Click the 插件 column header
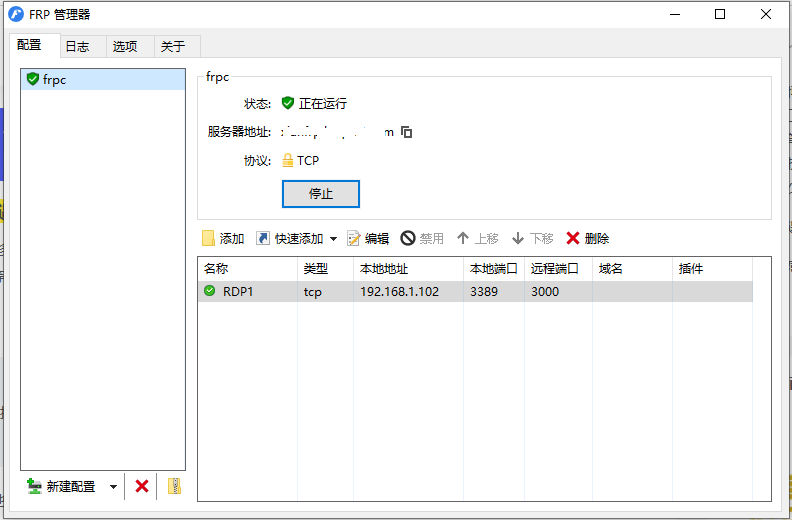Viewport: 792px width, 520px height. (712, 269)
